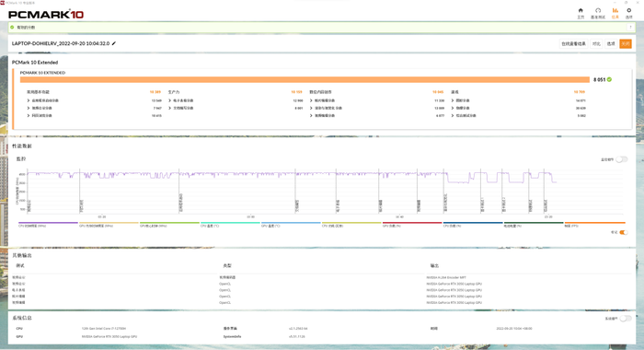Click the View Online Results button
This screenshot has width=644, height=350.
[x=573, y=43]
